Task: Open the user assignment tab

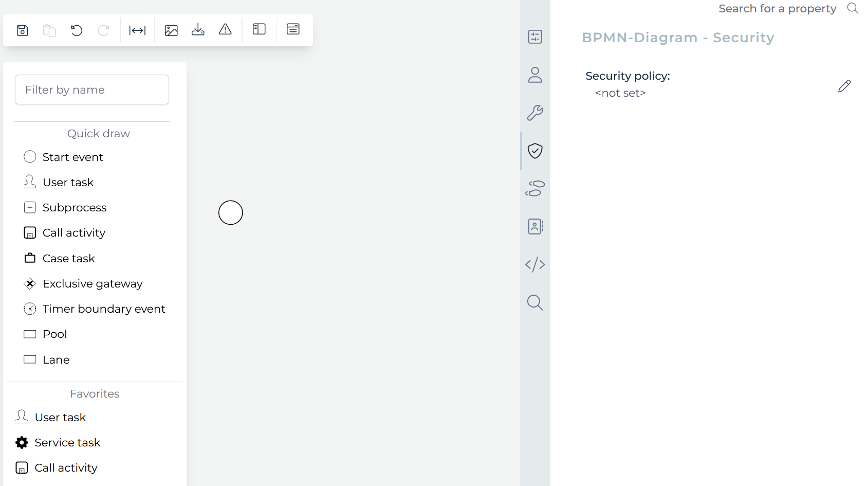Action: (x=535, y=75)
